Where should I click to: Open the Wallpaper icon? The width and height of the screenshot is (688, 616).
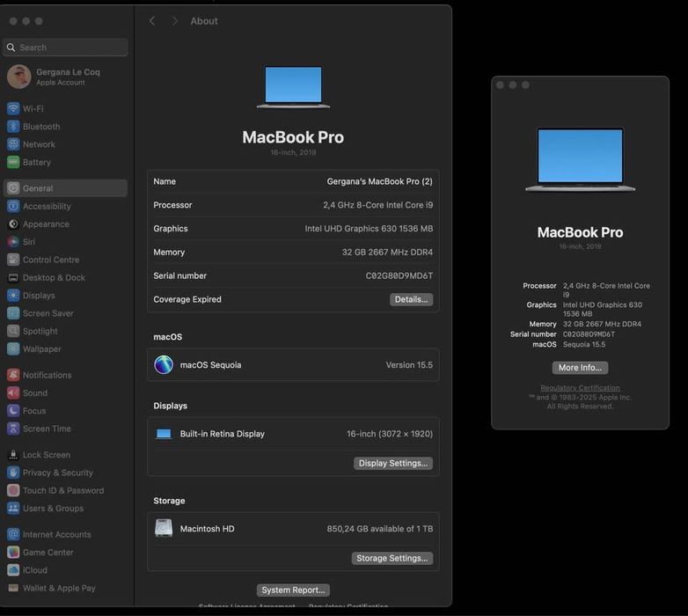click(x=13, y=349)
